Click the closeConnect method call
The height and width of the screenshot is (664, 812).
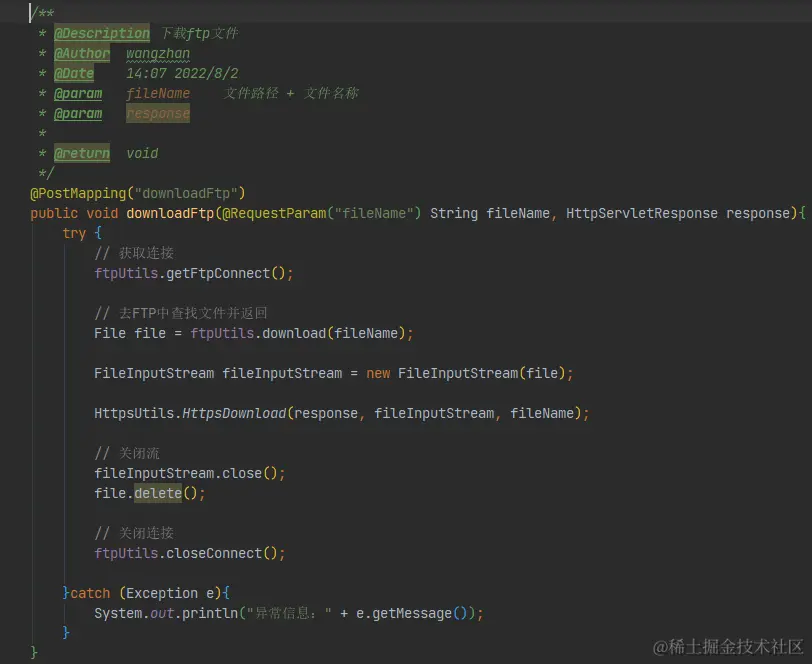point(214,554)
